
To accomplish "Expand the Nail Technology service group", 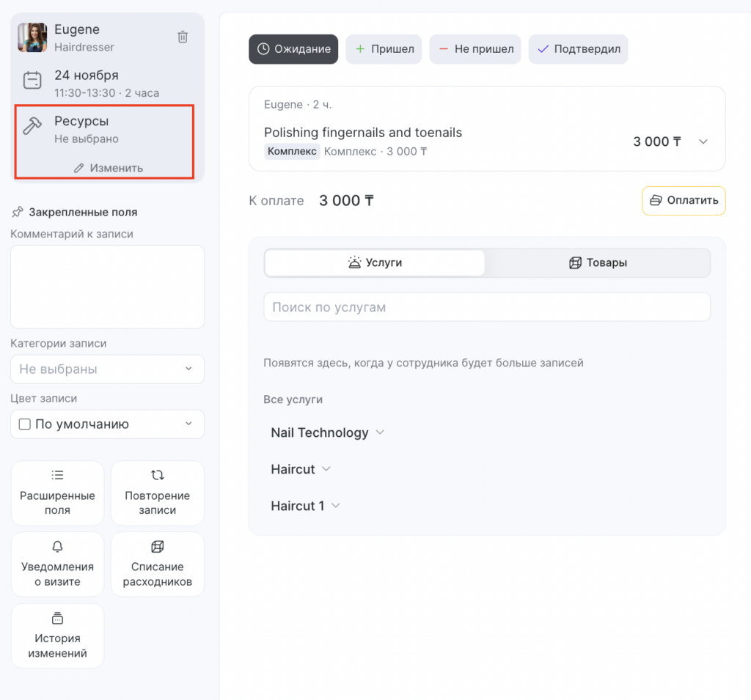I will pyautogui.click(x=327, y=432).
